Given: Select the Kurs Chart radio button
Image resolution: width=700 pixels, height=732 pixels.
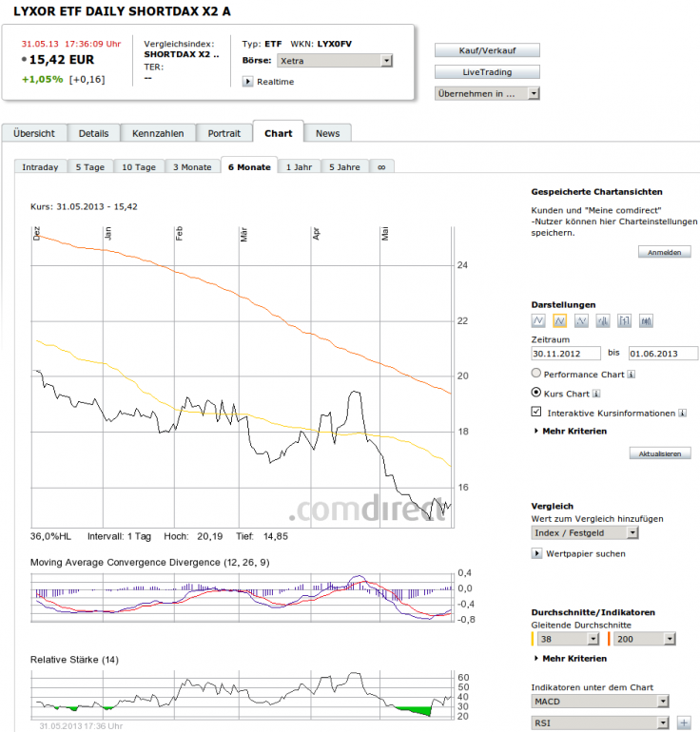Looking at the screenshot, I should (x=536, y=392).
